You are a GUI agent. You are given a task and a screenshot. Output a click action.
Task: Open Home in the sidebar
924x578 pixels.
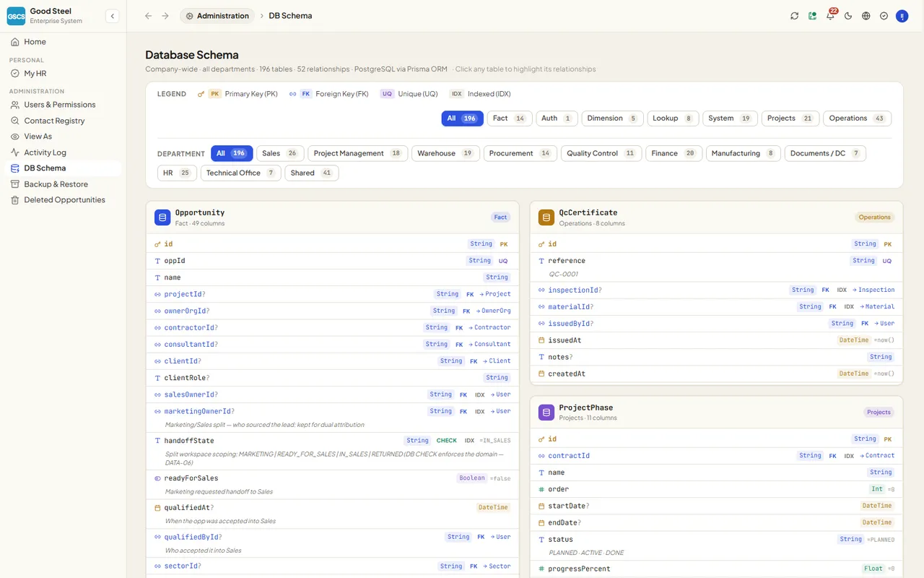tap(64, 42)
